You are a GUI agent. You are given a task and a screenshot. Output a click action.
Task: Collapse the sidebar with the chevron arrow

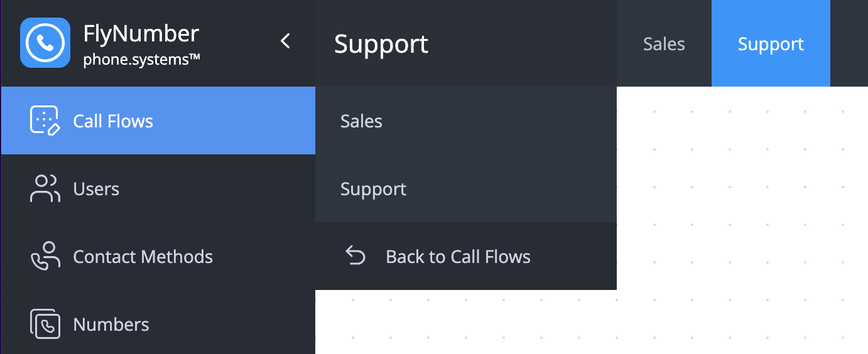[285, 41]
